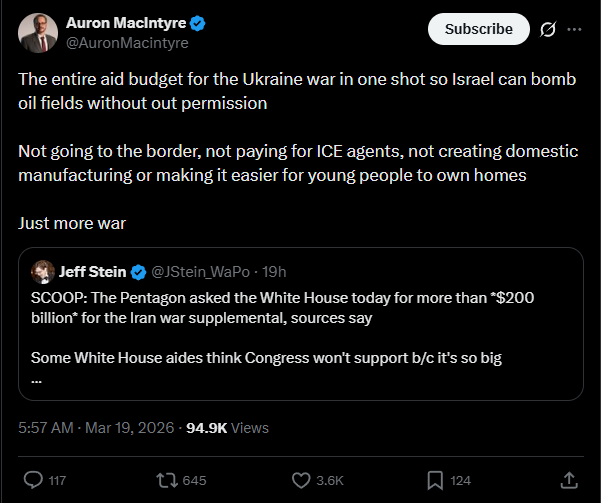Open the three-dot more options menu
The height and width of the screenshot is (503, 601).
point(574,29)
